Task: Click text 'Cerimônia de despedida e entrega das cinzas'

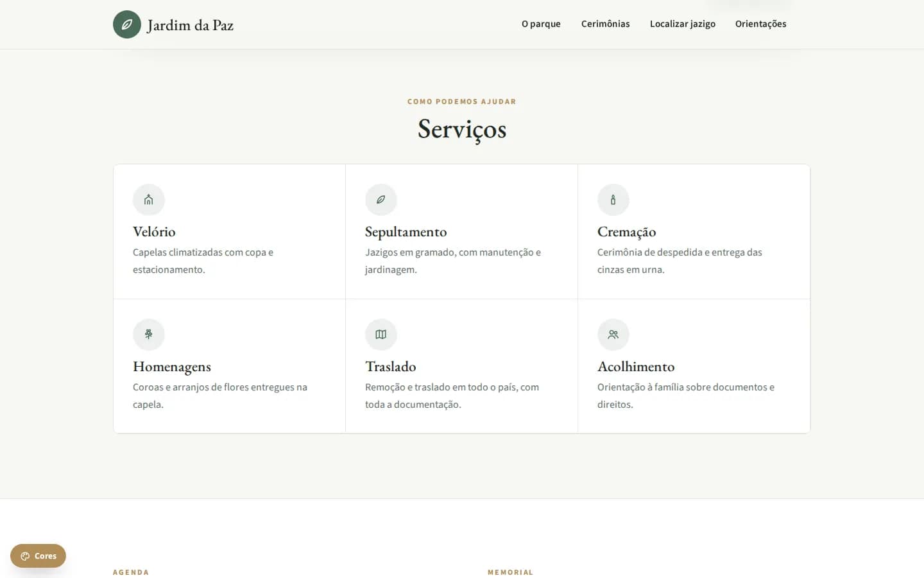Action: [x=680, y=261]
